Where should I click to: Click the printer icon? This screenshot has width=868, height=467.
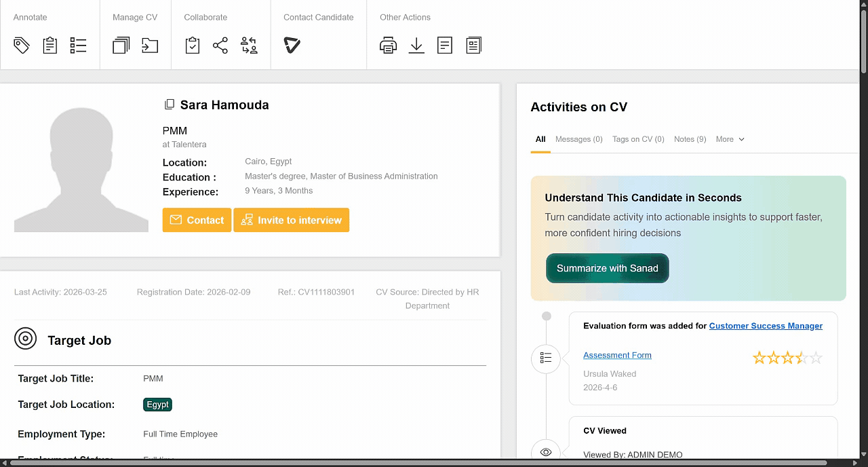[x=388, y=45]
